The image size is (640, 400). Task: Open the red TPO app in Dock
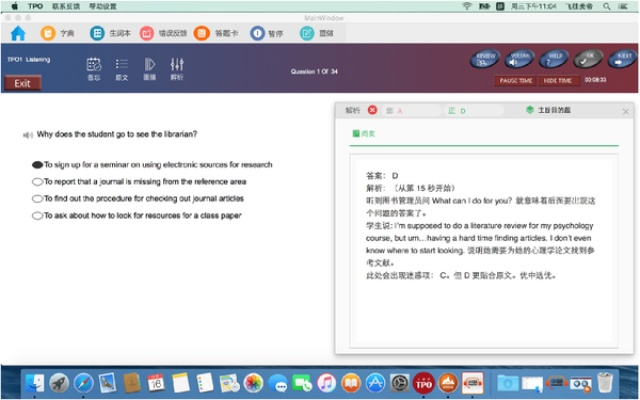point(424,383)
